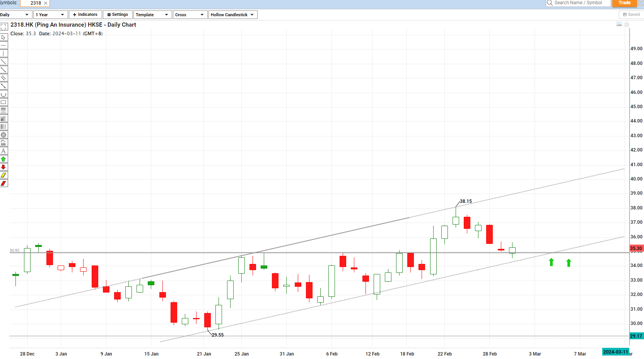Select the red down arrow marker tool

4,167
